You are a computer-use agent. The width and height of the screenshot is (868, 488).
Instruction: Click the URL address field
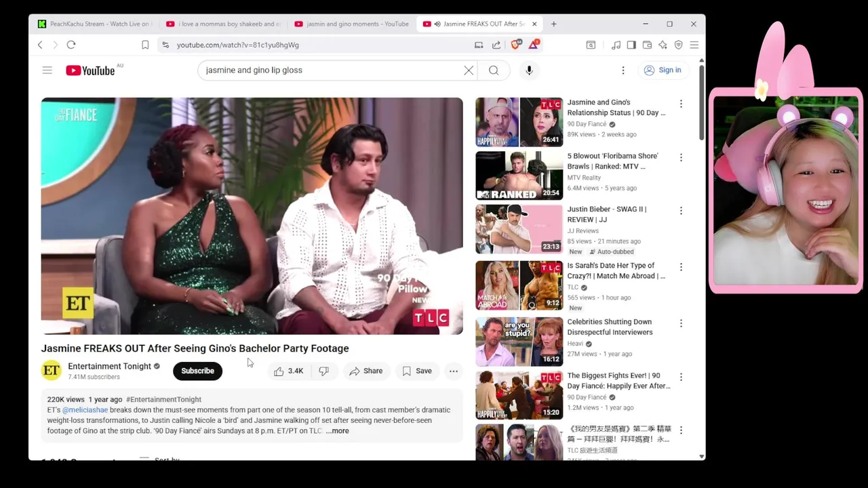(319, 45)
